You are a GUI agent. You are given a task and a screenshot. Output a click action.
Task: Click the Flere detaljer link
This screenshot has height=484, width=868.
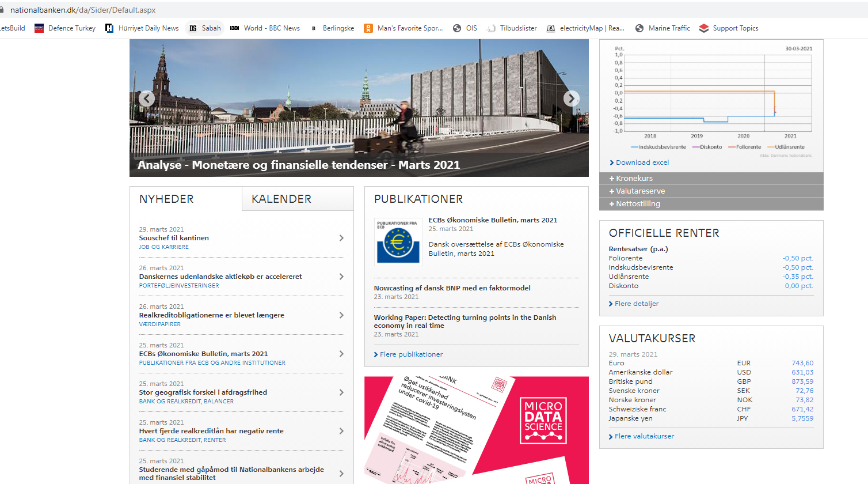[x=636, y=304]
